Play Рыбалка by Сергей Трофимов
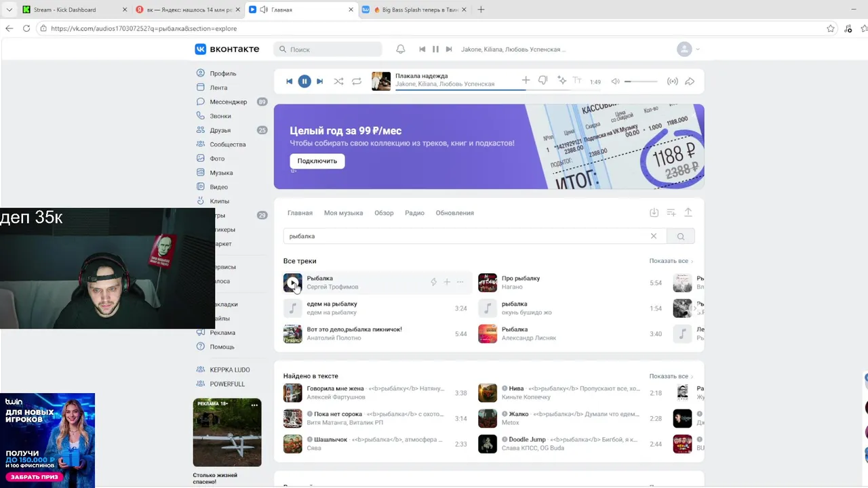Viewport: 868px width, 488px height. pos(292,283)
